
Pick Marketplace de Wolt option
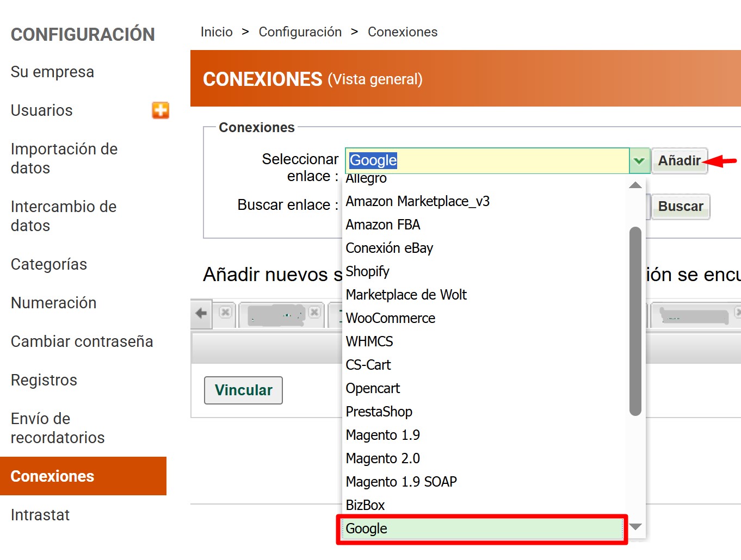pyautogui.click(x=406, y=295)
